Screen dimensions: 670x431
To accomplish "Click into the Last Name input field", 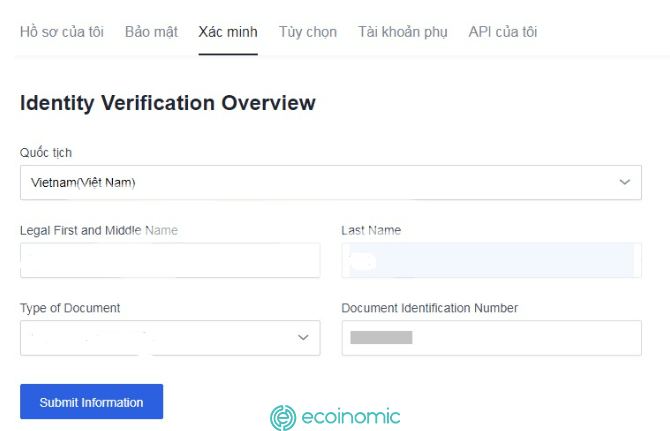I will click(x=491, y=260).
